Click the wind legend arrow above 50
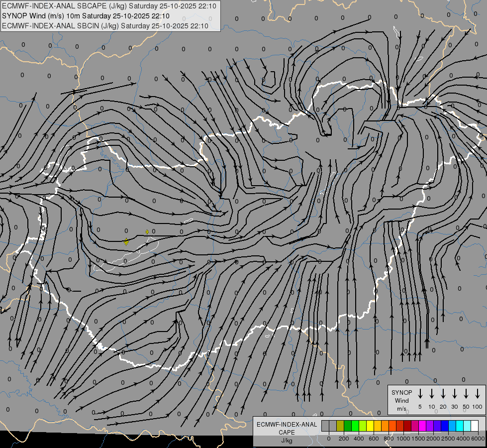 (x=466, y=394)
